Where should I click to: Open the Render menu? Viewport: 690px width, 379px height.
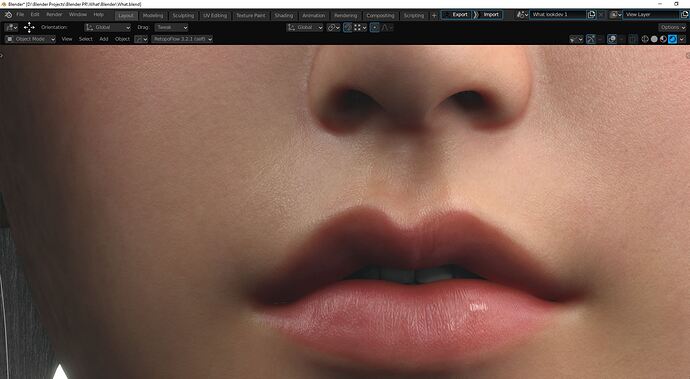tap(54, 15)
